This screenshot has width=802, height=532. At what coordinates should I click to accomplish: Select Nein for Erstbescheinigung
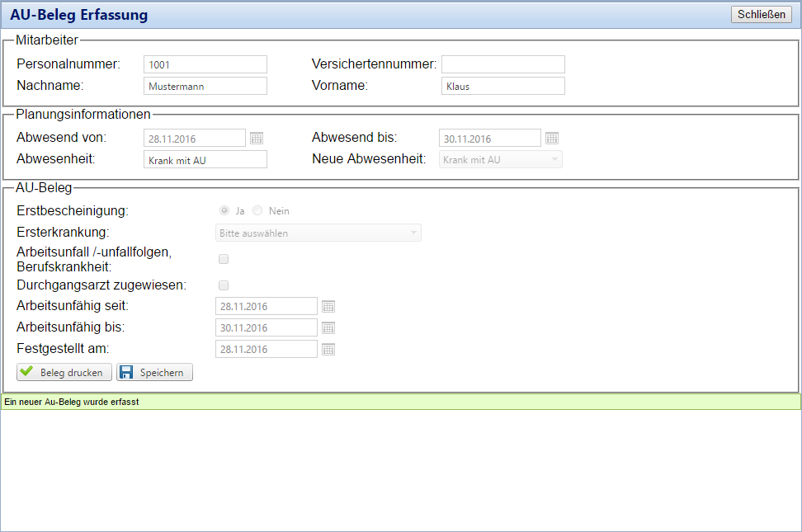[257, 210]
